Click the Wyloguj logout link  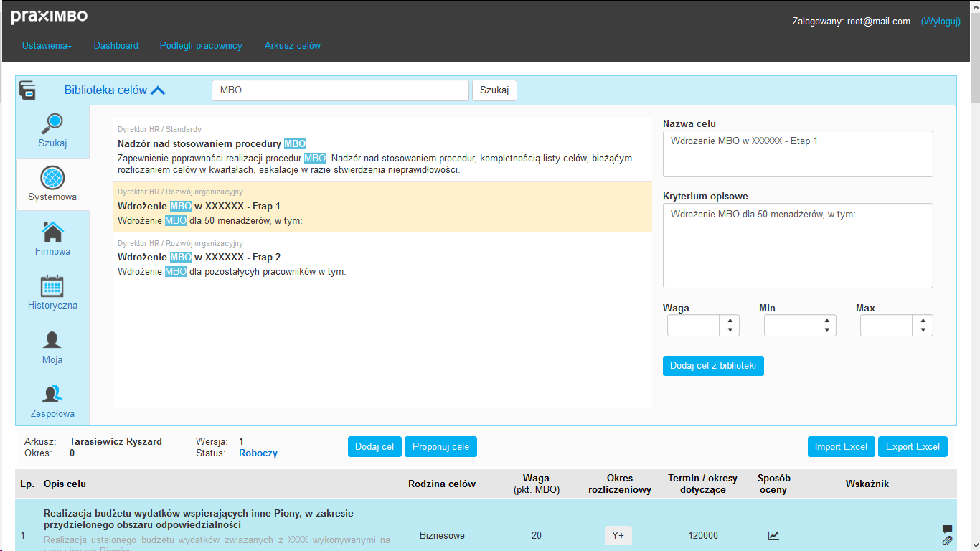(941, 21)
